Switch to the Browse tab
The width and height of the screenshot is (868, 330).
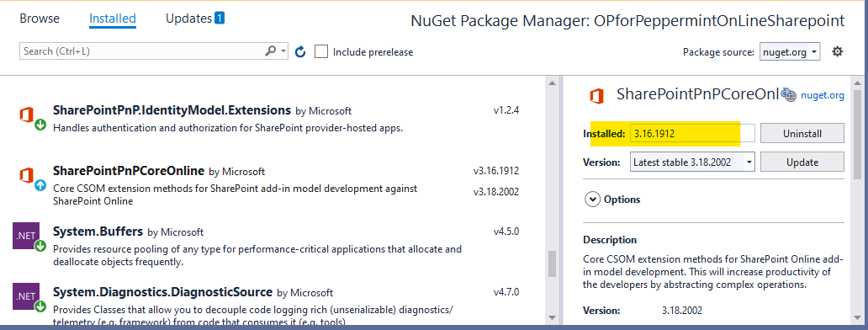pos(40,19)
